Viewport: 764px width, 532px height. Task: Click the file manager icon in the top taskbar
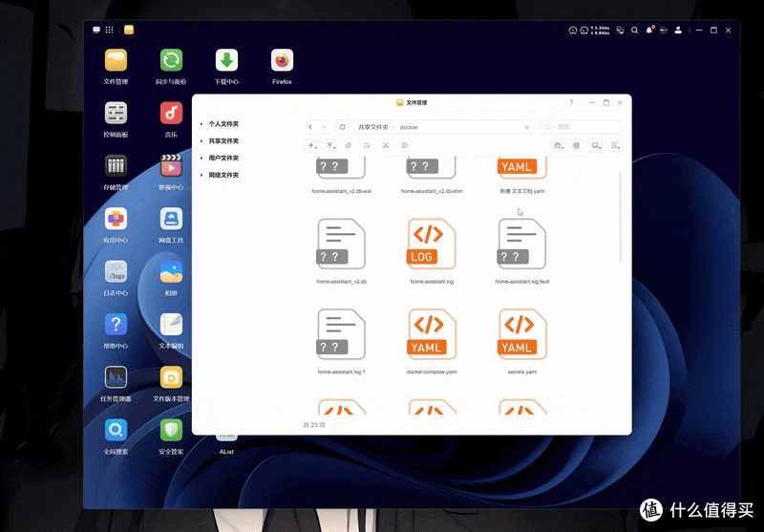click(129, 30)
